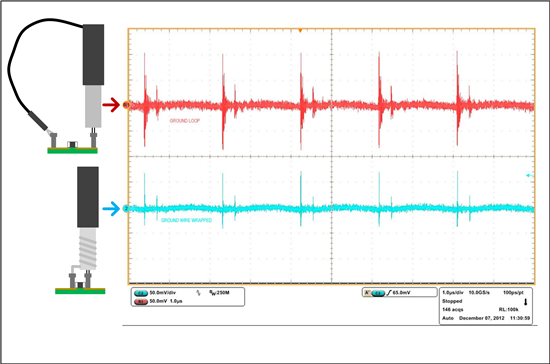The width and height of the screenshot is (550, 364).
Task: Click the red arrow pointing to R1 trace
Action: 111,105
